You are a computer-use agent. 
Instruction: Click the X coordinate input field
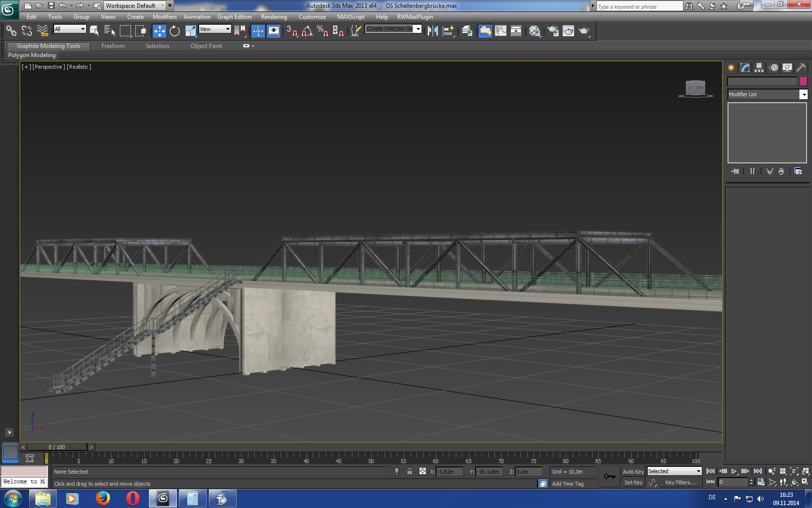[x=449, y=472]
